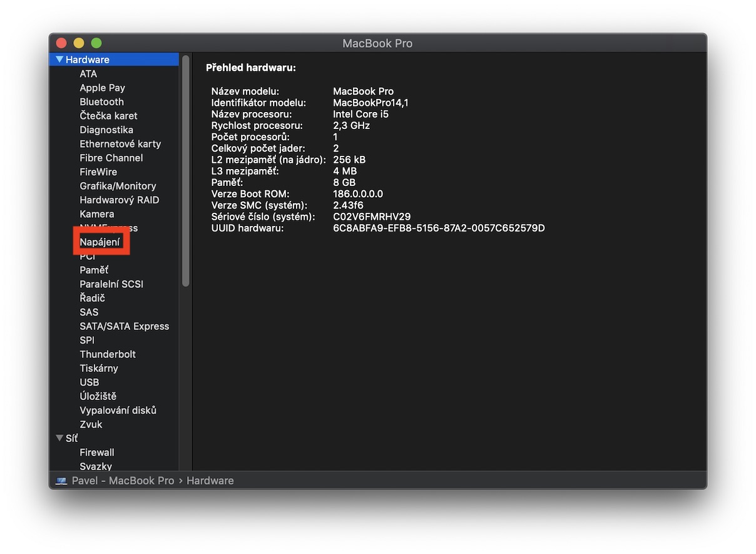Image resolution: width=756 pixels, height=554 pixels.
Task: Close the window with red button
Action: click(61, 43)
